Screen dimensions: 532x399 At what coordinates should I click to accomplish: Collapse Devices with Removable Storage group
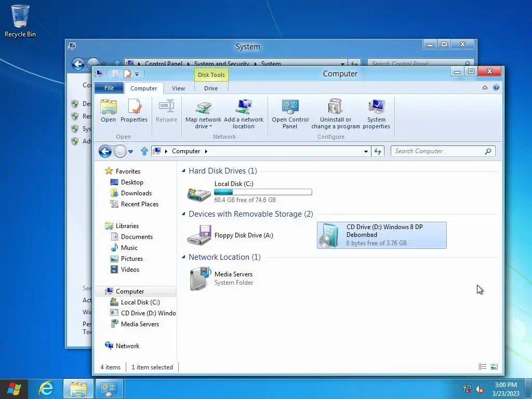point(183,214)
